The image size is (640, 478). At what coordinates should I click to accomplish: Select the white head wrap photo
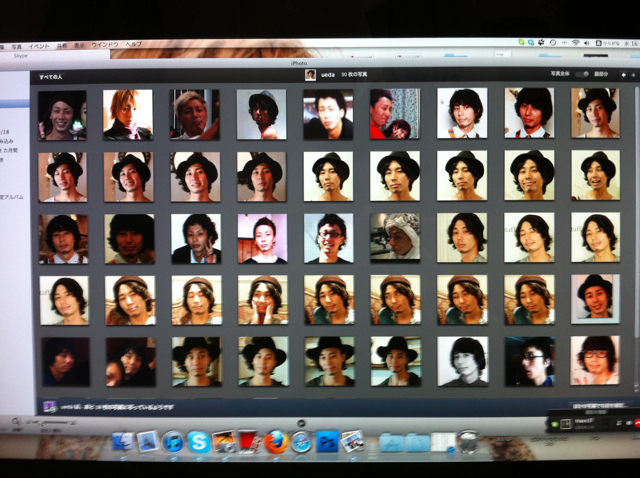[x=395, y=237]
